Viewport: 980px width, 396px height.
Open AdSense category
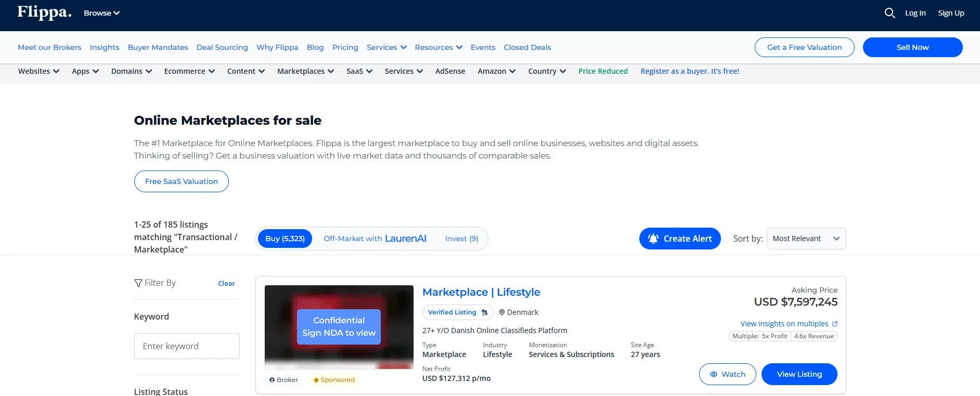[450, 71]
